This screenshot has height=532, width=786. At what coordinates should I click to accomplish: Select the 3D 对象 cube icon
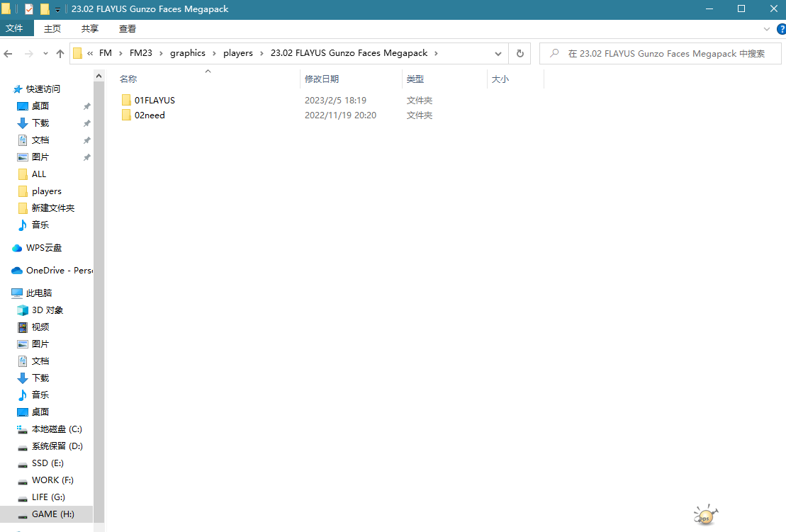pyautogui.click(x=23, y=310)
